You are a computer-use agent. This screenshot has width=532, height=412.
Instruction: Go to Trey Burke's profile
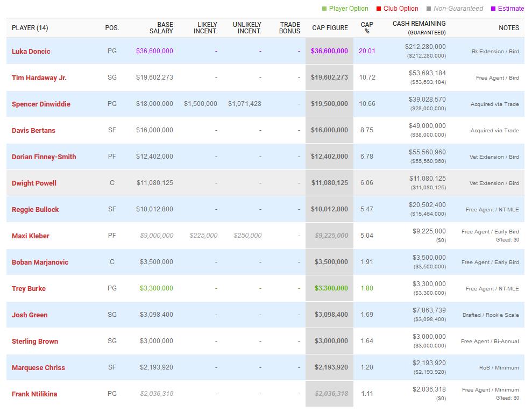coord(29,288)
